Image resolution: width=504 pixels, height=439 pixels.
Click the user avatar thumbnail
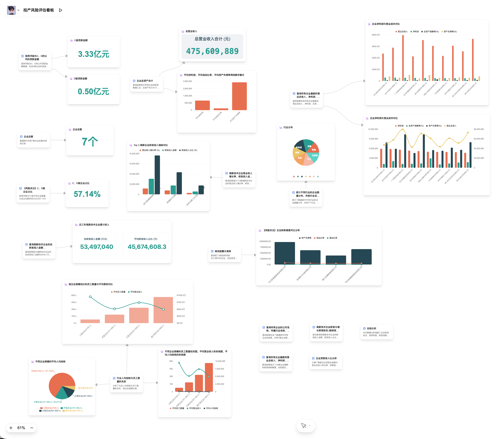[x=11, y=10]
